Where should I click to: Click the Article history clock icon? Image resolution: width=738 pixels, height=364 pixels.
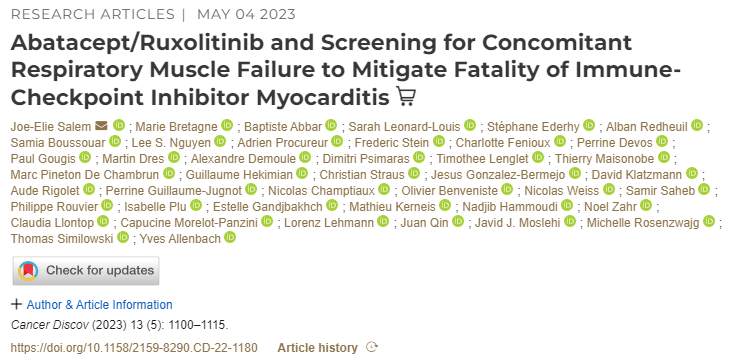tap(372, 348)
